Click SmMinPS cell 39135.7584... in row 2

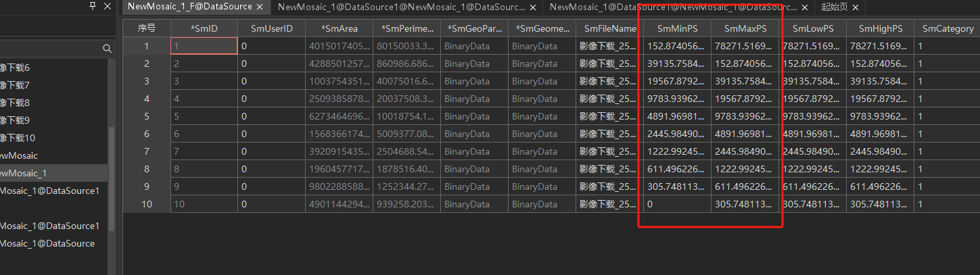[678, 64]
